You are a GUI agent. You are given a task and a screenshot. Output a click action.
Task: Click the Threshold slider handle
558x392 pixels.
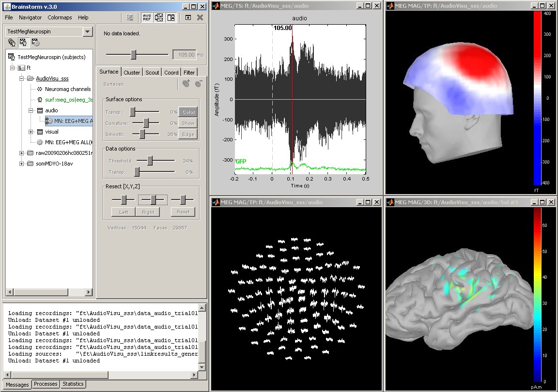click(150, 160)
